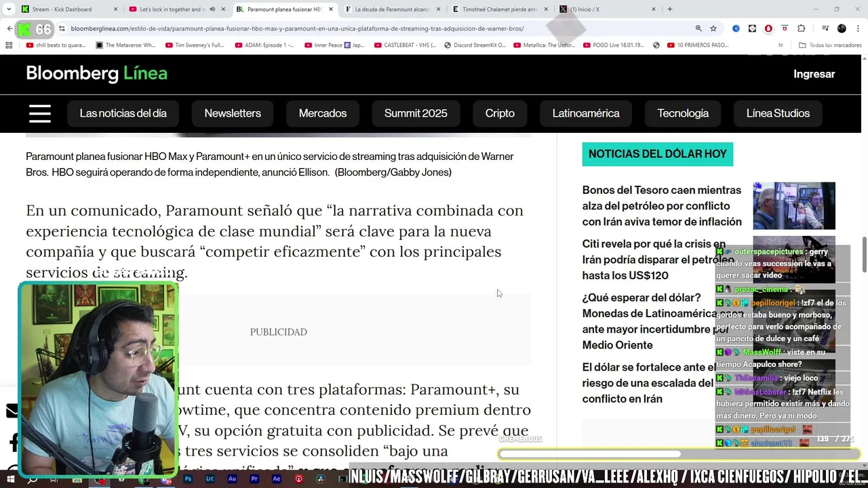Open ADAM: Episode 1 bookmark
The height and width of the screenshot is (488, 868).
264,45
